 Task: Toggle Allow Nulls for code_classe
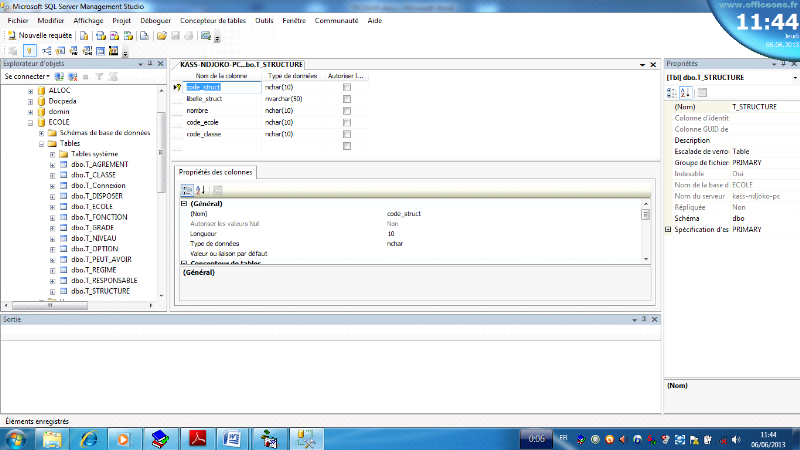coord(347,134)
